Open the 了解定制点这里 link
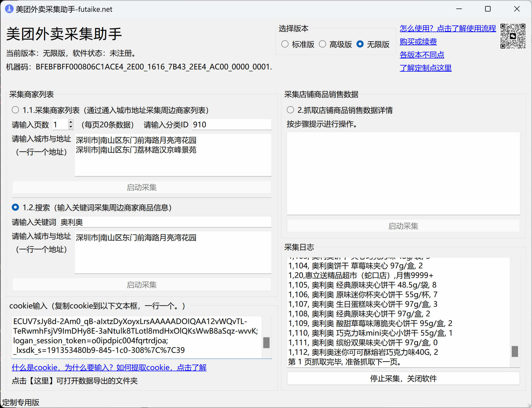Screen dimensions: 532x408 426,68
